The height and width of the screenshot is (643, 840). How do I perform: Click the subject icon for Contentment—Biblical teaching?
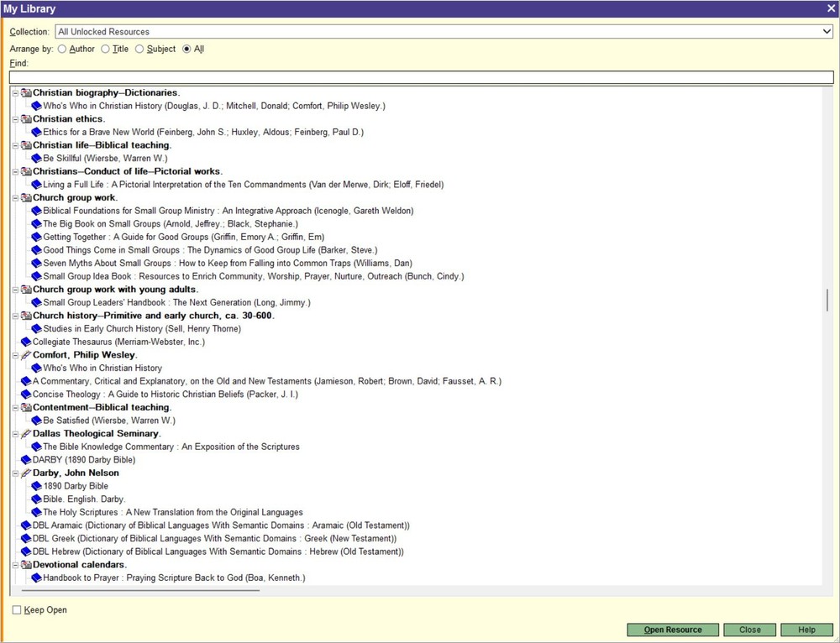tap(26, 407)
